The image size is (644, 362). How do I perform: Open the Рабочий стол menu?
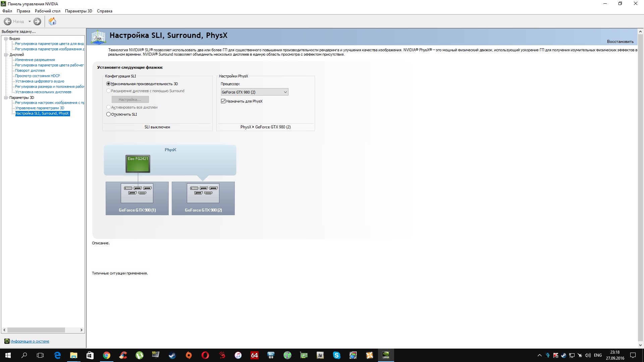pos(47,11)
